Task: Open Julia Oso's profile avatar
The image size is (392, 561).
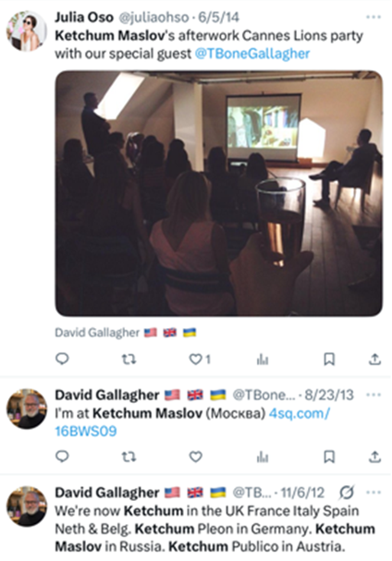Action: [x=27, y=31]
